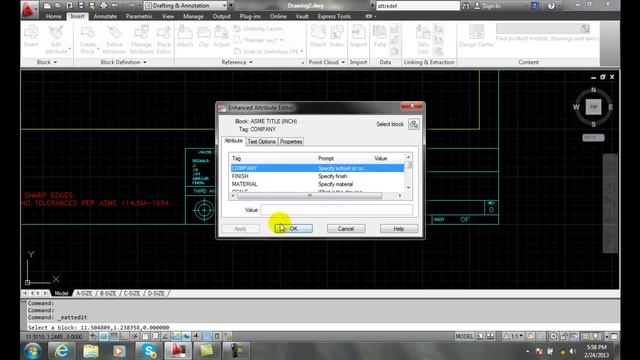640x360 pixels.
Task: Click the New drawing quick access icon
Action: (48, 6)
